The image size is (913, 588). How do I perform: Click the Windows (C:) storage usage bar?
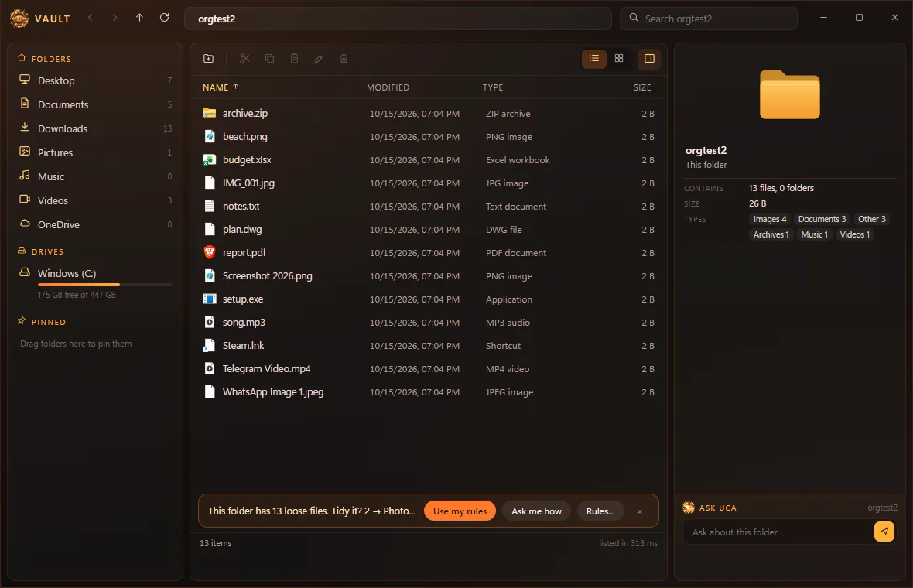coord(104,285)
